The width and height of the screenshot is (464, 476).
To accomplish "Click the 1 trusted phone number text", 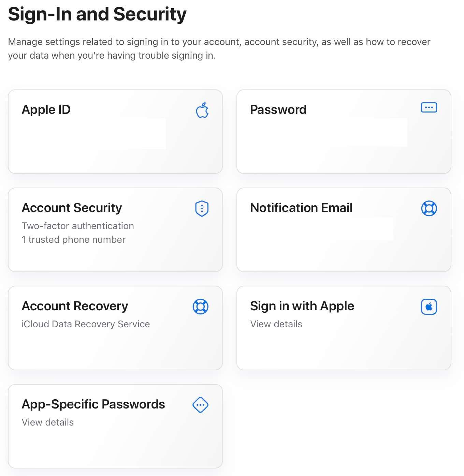I will pos(73,240).
